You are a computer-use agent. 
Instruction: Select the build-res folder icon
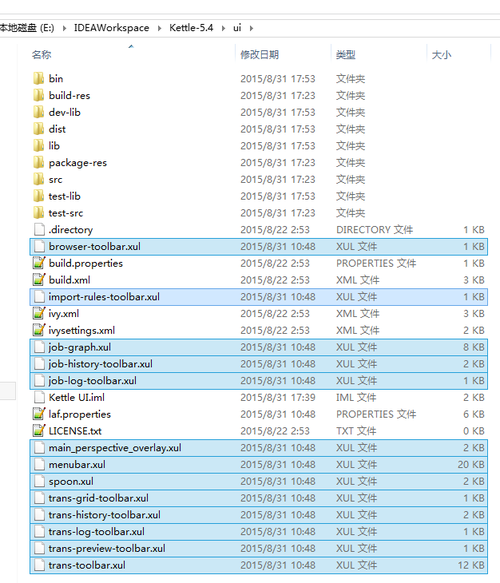[39, 96]
